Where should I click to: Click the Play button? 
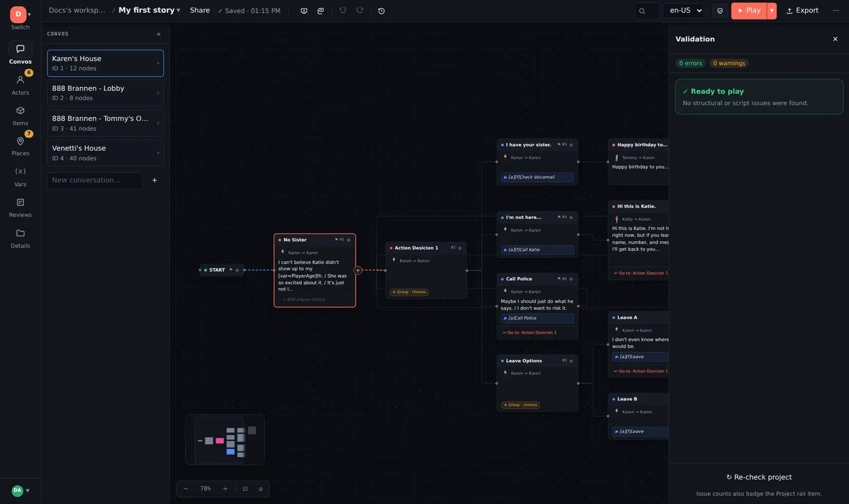[749, 11]
